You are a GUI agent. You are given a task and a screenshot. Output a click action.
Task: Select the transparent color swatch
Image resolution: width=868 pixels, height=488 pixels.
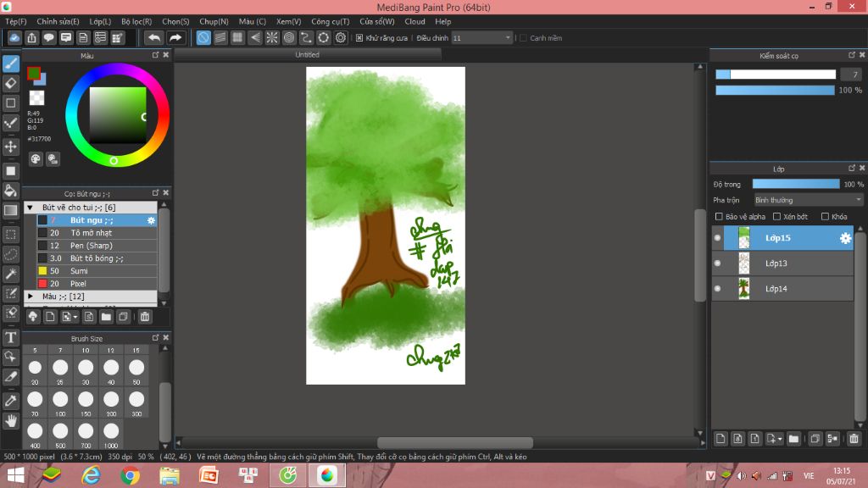coord(36,98)
